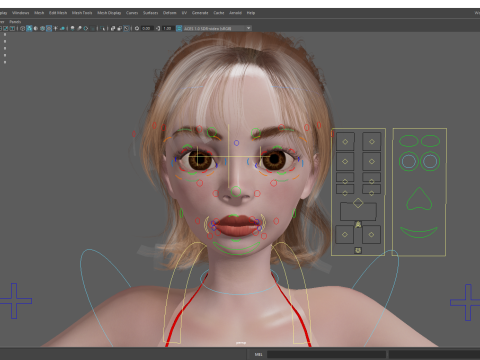Click the Use Default Material icon
Image resolution: width=480 pixels, height=360 pixels.
(x=36, y=28)
